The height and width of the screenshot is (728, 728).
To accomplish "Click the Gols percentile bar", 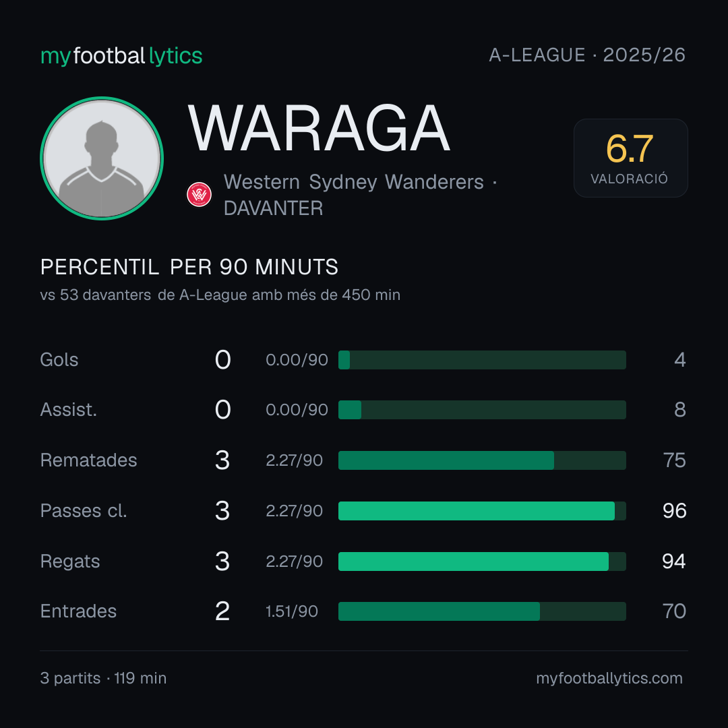I will (482, 360).
